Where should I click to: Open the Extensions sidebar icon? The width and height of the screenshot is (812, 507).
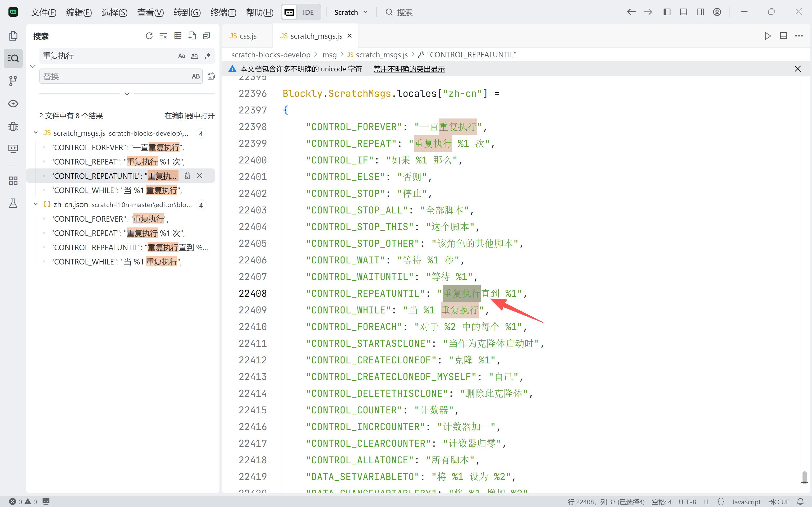[x=13, y=181]
